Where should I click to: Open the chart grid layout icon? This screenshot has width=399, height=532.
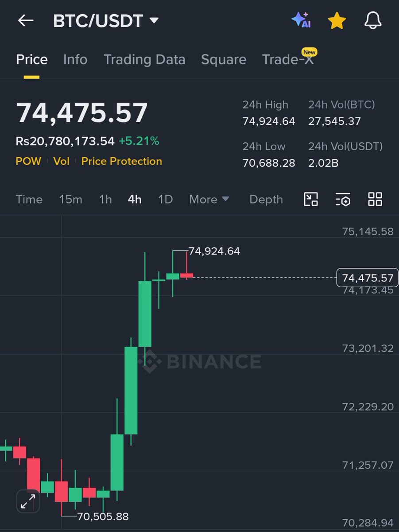pos(375,199)
